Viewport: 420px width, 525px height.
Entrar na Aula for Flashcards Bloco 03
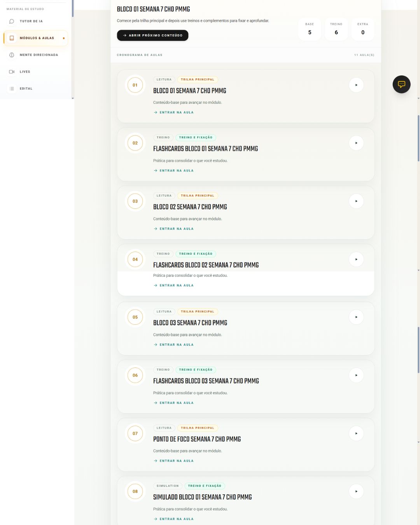pos(173,403)
